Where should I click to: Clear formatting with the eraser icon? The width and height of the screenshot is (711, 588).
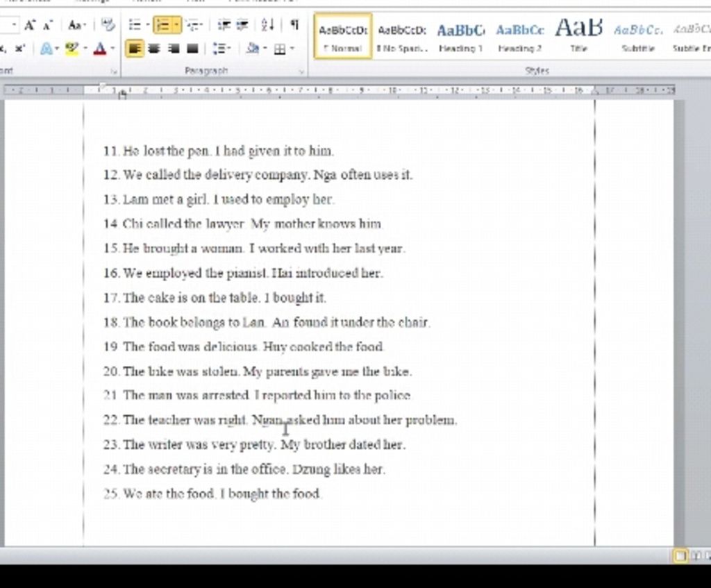[108, 25]
